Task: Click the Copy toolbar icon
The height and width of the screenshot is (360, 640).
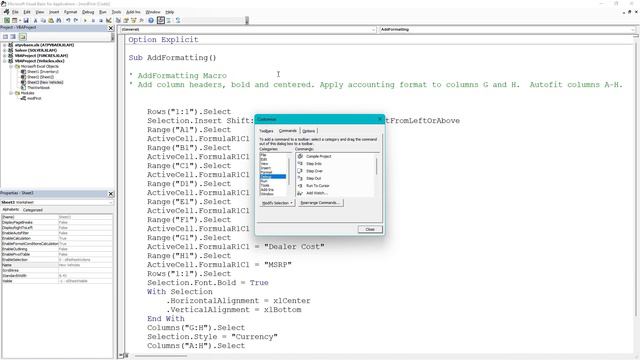Action: coord(43,20)
